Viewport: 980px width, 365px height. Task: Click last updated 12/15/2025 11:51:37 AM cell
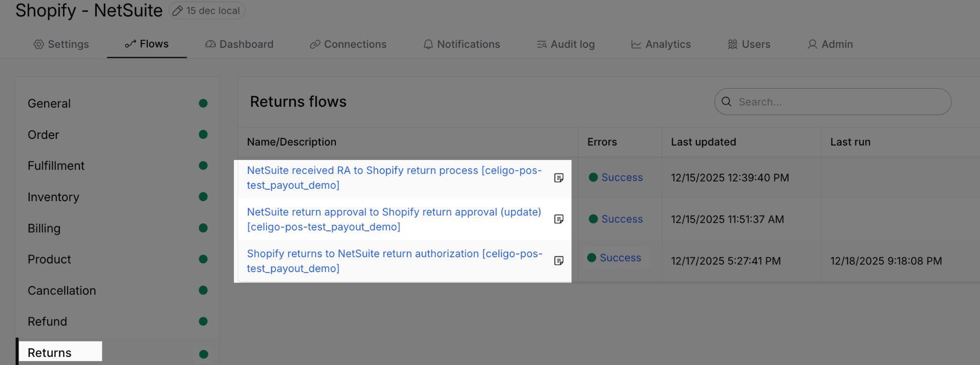727,219
